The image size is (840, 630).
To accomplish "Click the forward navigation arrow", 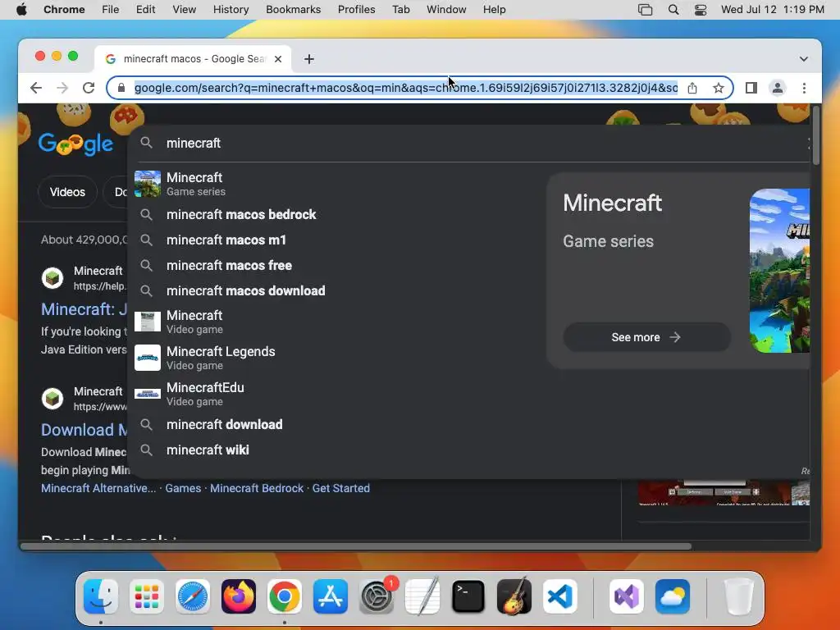I will coord(62,88).
